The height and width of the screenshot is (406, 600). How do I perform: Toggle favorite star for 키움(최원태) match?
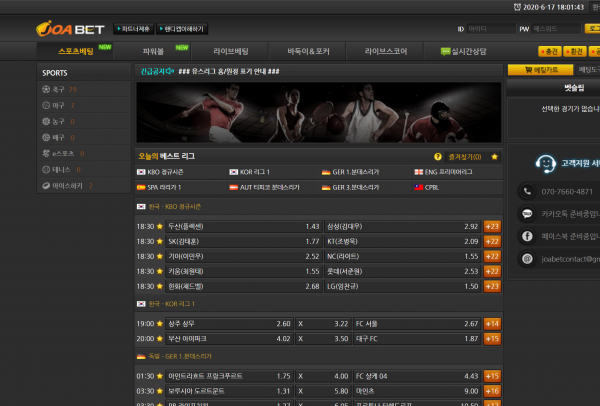point(160,271)
